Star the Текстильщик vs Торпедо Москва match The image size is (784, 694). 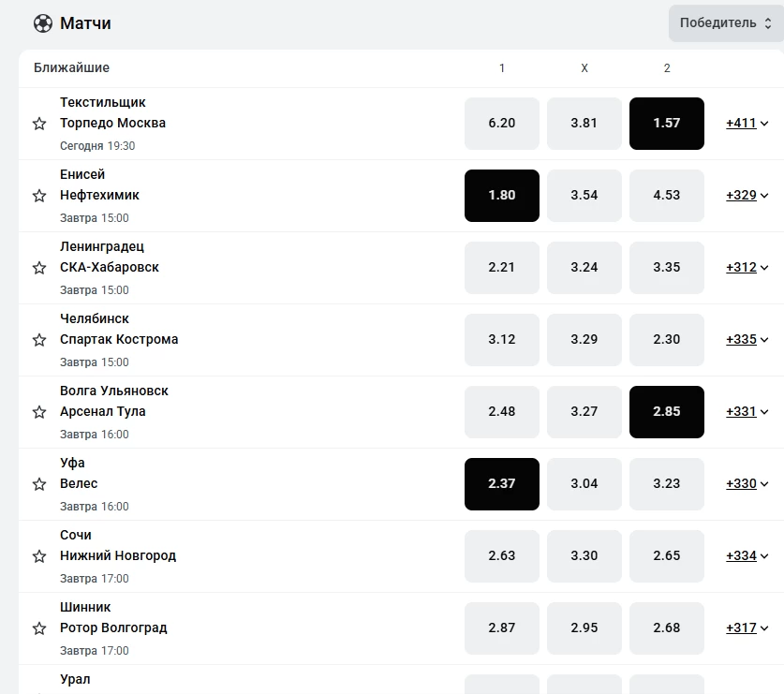(39, 124)
